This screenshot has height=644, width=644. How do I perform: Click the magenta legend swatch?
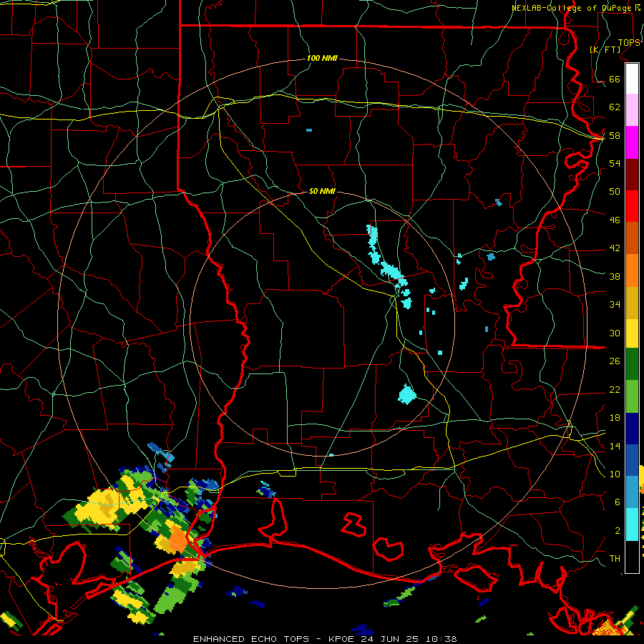632,142
